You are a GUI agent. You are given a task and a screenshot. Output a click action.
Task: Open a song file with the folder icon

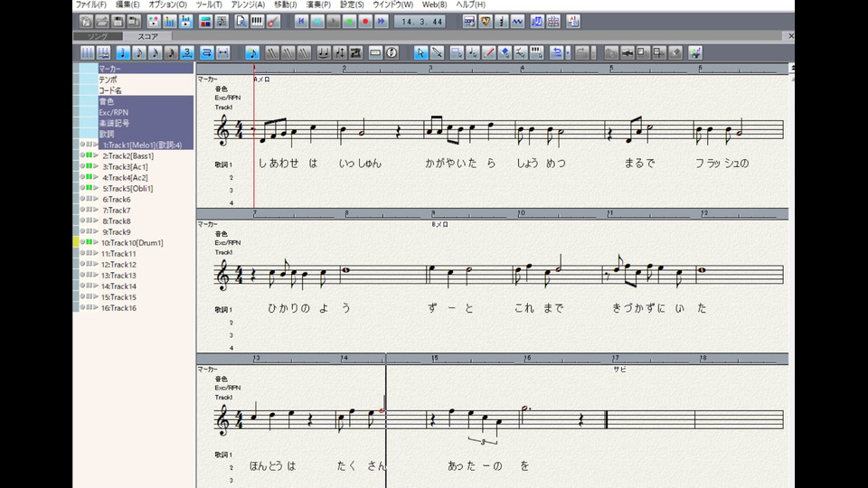pos(102,22)
